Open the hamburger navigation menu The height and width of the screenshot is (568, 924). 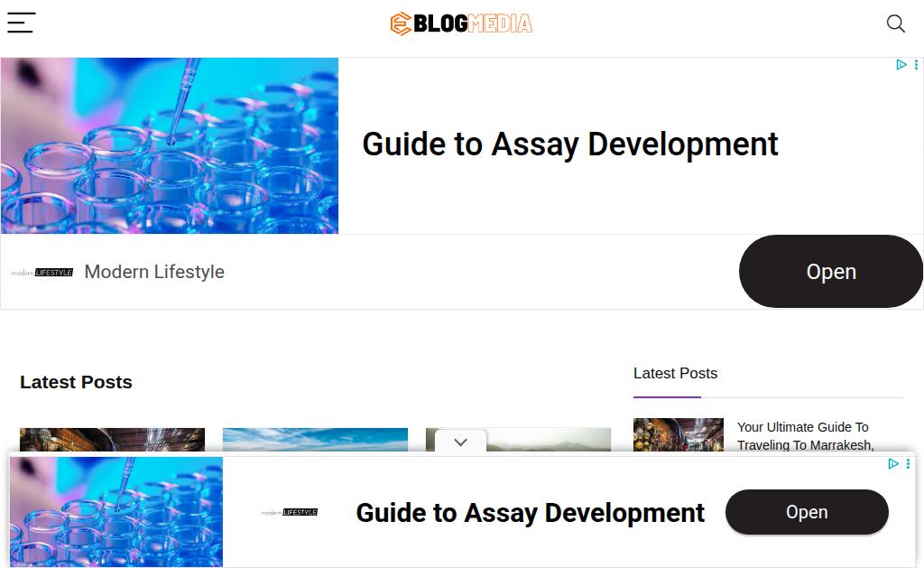click(x=21, y=23)
